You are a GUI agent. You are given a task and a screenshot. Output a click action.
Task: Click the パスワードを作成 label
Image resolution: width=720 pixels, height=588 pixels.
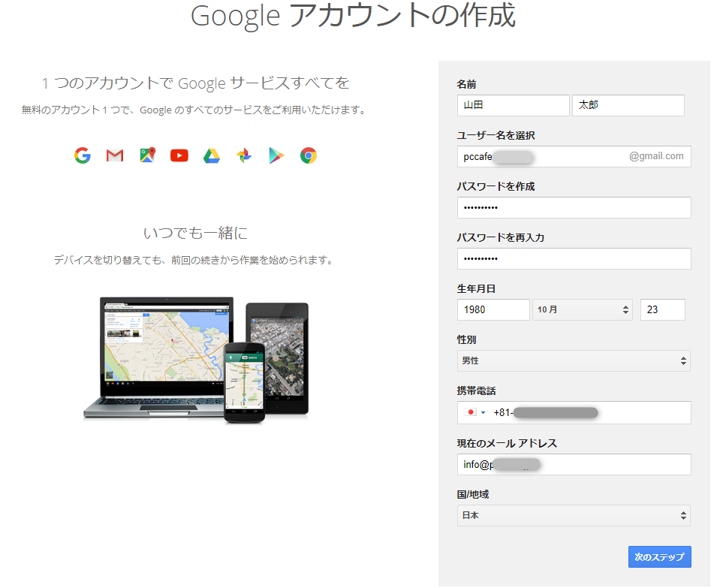point(496,186)
